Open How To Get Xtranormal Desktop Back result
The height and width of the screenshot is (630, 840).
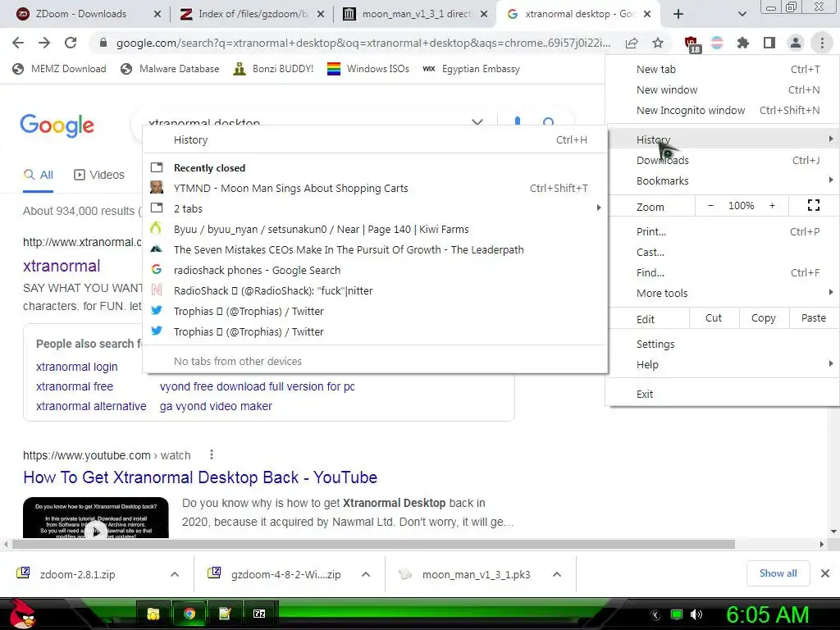200,477
